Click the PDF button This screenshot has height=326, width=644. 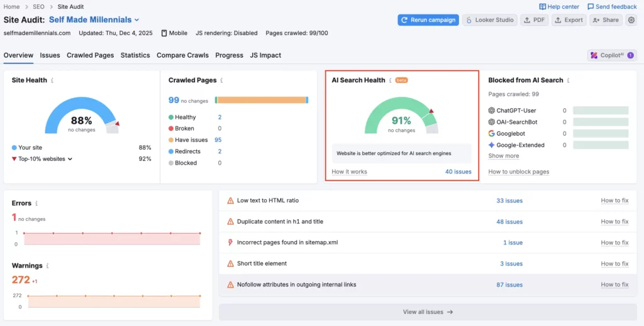pyautogui.click(x=535, y=20)
